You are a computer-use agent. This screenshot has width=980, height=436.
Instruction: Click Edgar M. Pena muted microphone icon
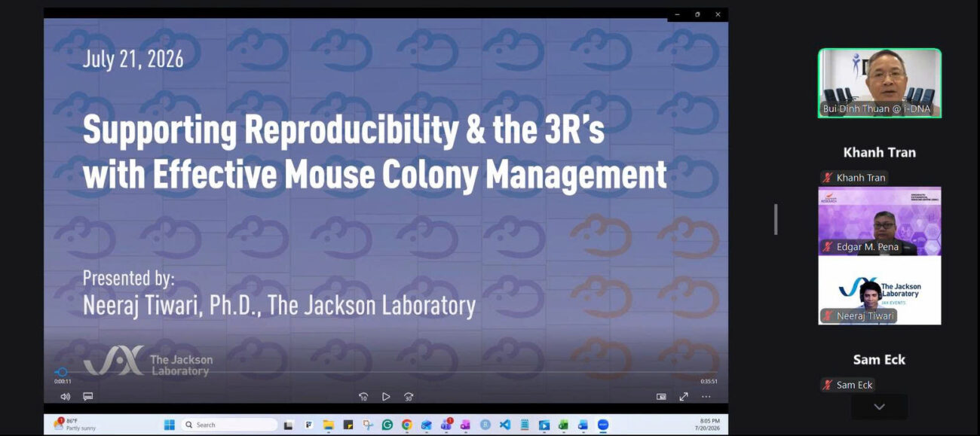(x=828, y=247)
